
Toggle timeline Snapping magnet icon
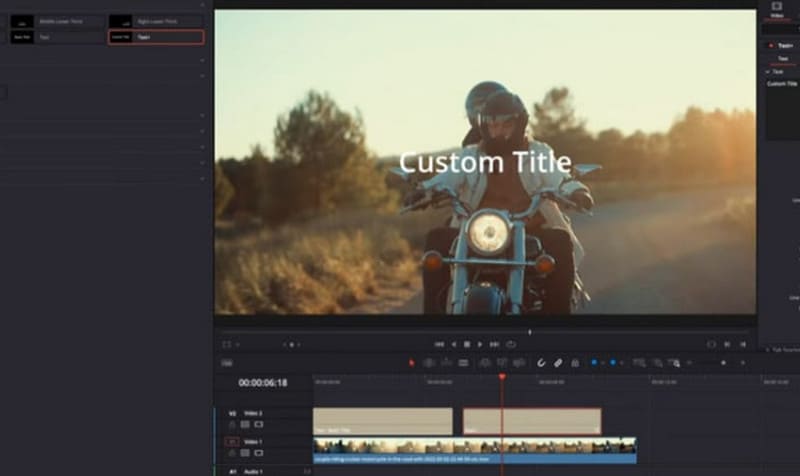tap(541, 363)
